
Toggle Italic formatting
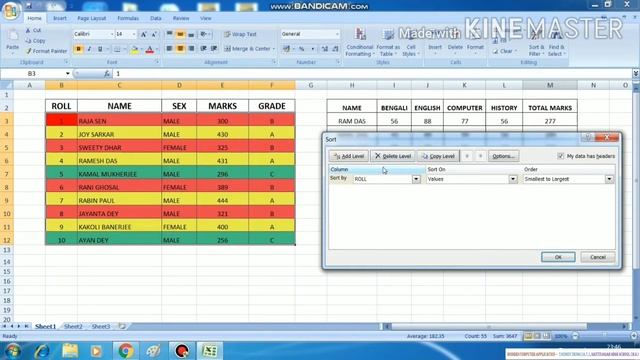click(x=89, y=49)
